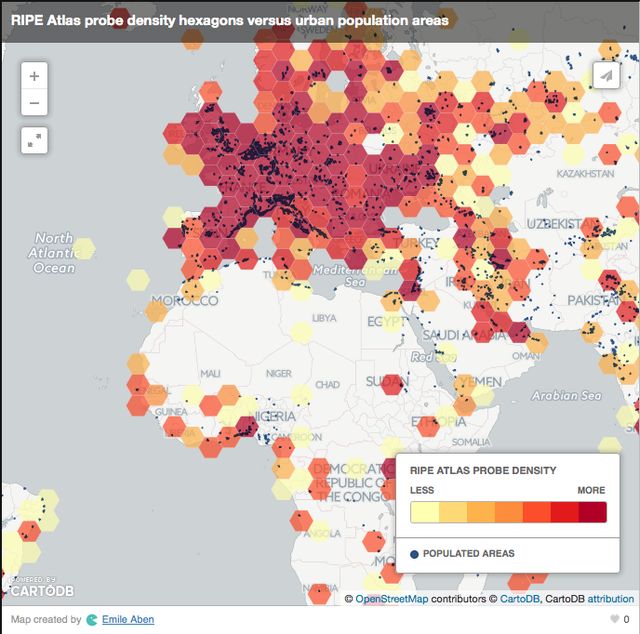Click the MOROCCO map label

coord(184,301)
